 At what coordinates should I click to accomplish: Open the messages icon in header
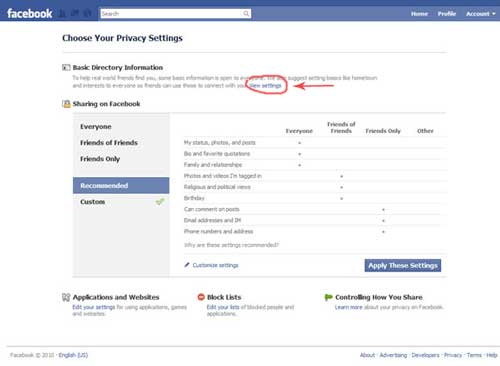[x=75, y=13]
